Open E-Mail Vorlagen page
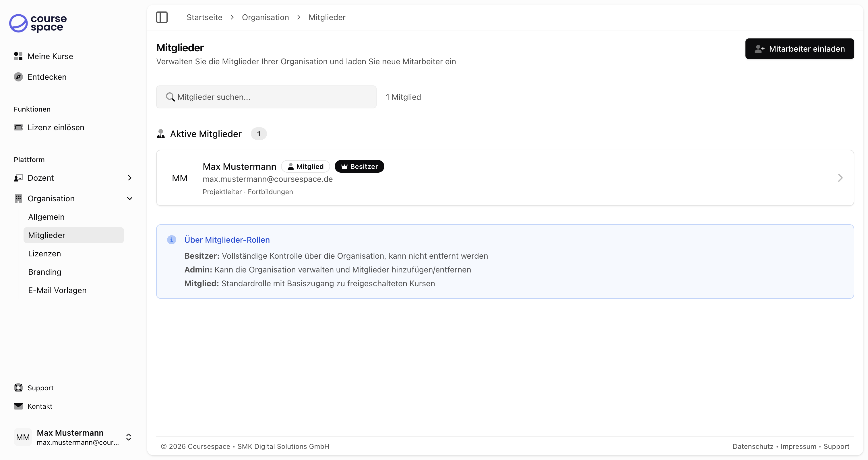 click(x=57, y=290)
